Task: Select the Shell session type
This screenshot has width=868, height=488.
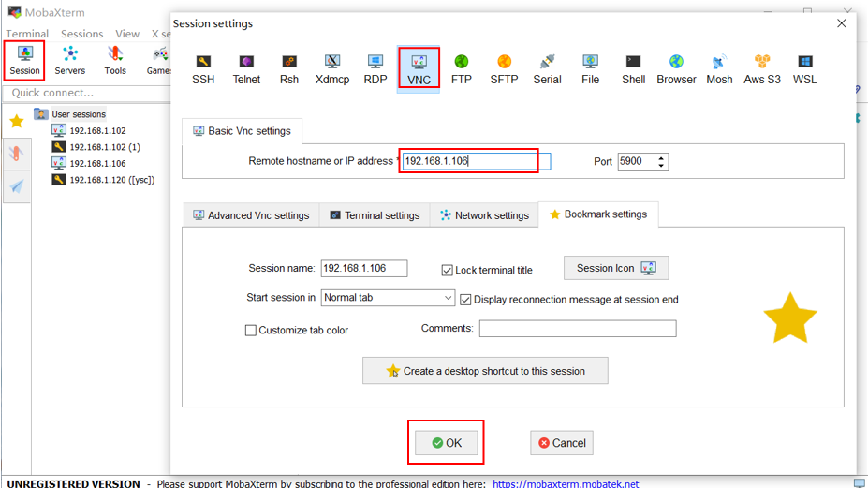Action: click(633, 69)
